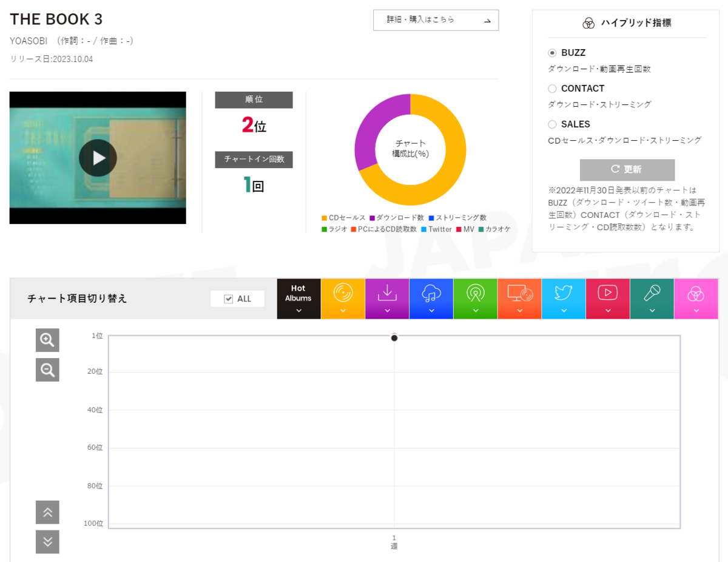Click the リリース日:2023.10.04 text
This screenshot has width=728, height=562.
52,59
